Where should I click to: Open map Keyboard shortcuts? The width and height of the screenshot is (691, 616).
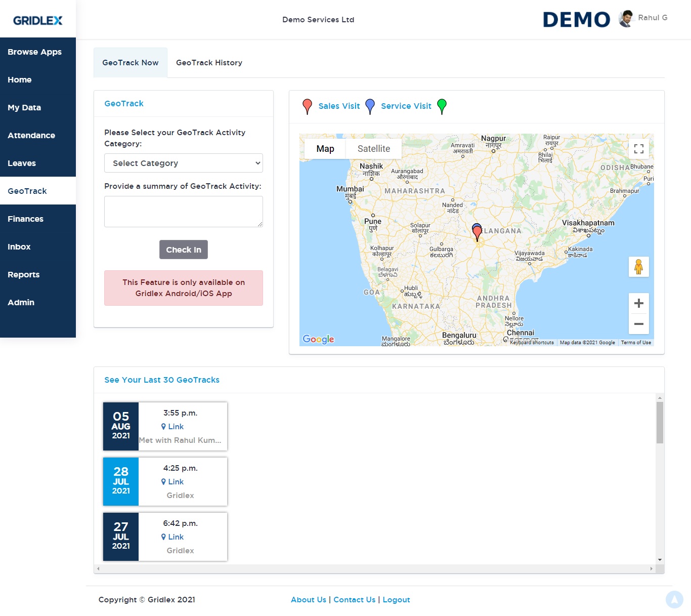pyautogui.click(x=532, y=343)
